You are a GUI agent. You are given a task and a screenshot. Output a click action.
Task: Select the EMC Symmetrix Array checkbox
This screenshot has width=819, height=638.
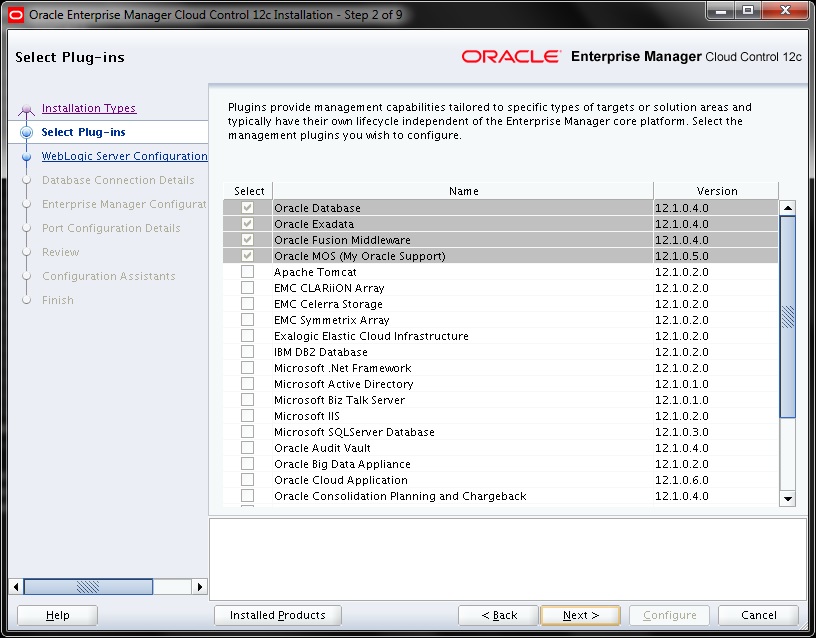pos(248,320)
